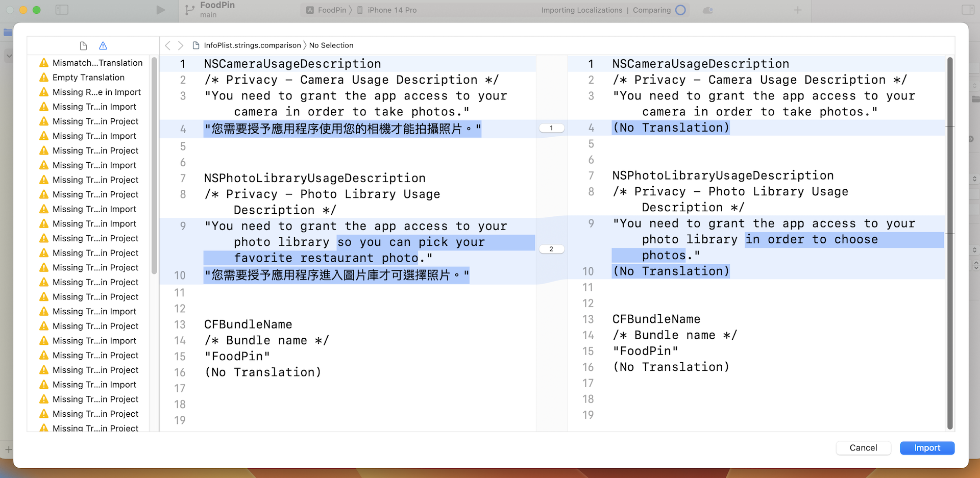Select the Missing R...e in Import warning
This screenshot has height=478, width=980.
pos(96,92)
